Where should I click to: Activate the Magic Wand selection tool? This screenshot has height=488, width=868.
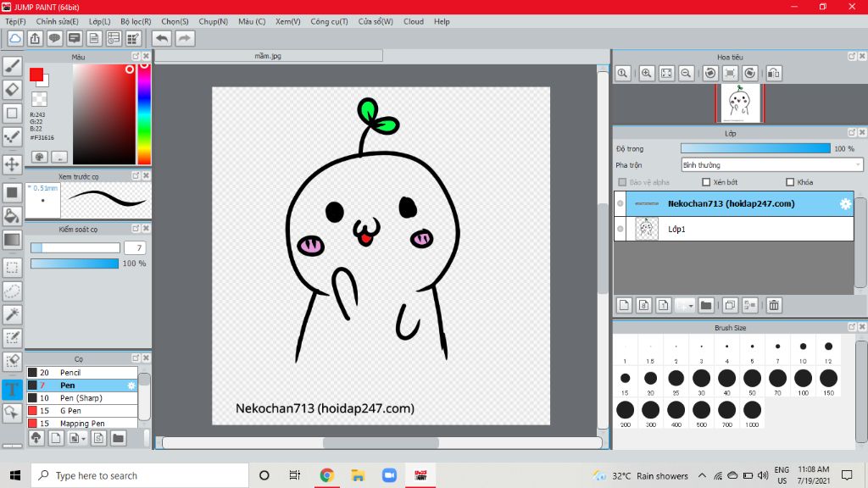pyautogui.click(x=12, y=314)
